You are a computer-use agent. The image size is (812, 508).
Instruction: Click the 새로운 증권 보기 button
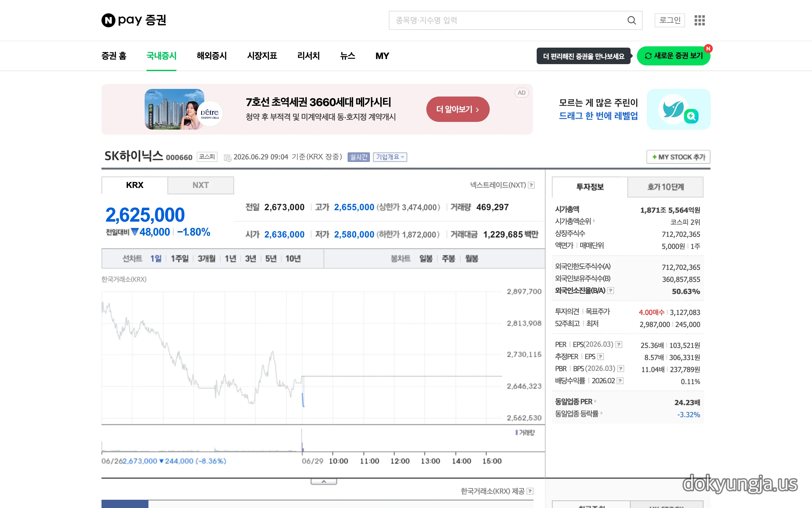point(673,56)
